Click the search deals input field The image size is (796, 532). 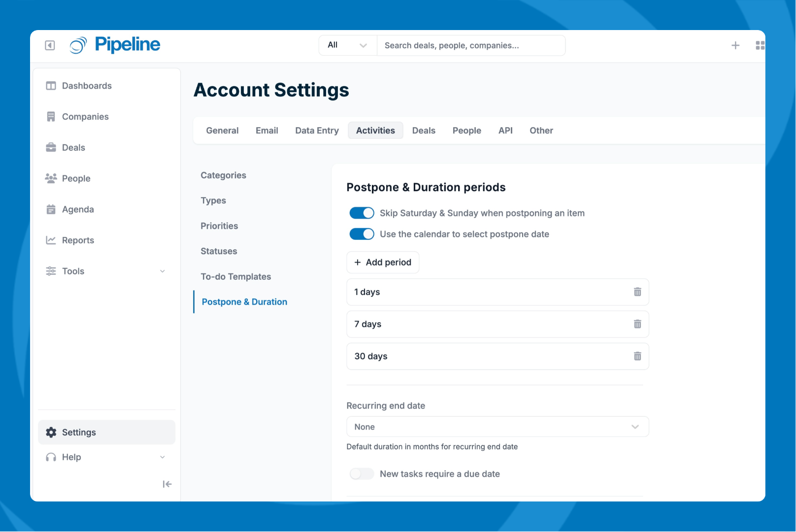470,45
